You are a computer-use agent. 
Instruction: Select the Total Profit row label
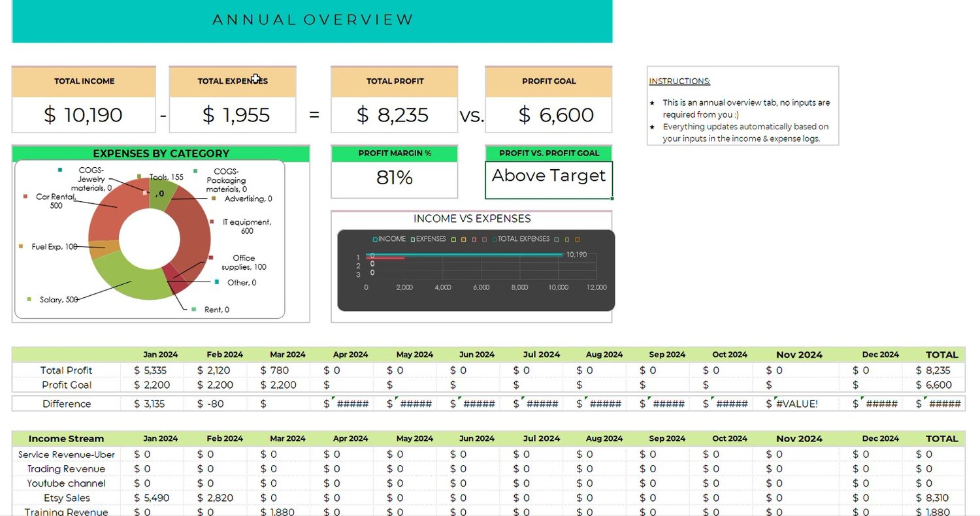tap(66, 370)
